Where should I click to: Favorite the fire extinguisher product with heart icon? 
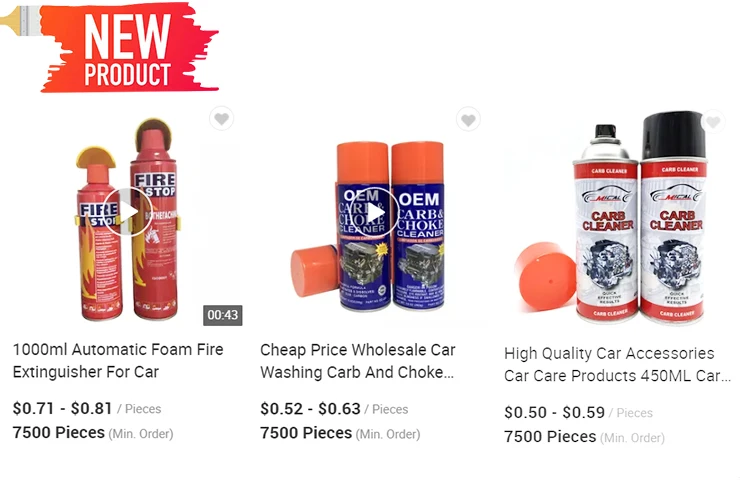pos(221,118)
